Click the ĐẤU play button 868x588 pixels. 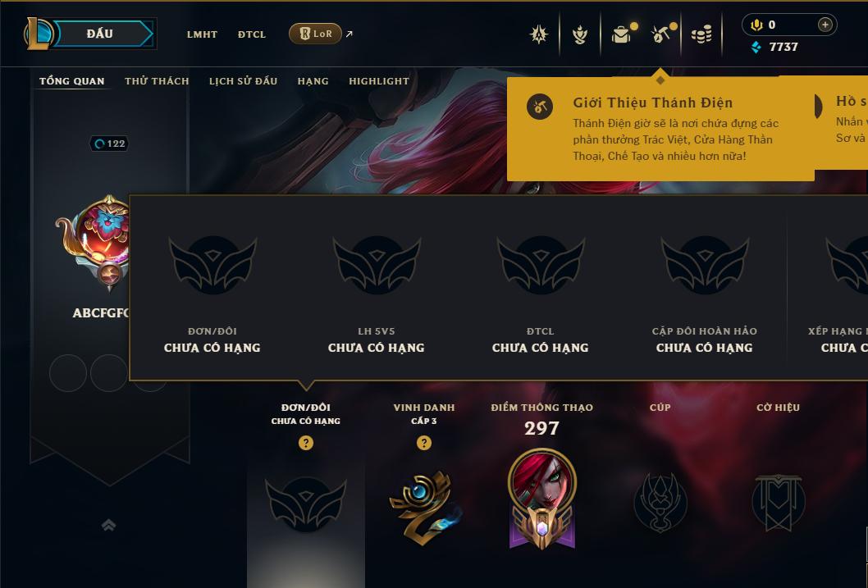click(99, 34)
